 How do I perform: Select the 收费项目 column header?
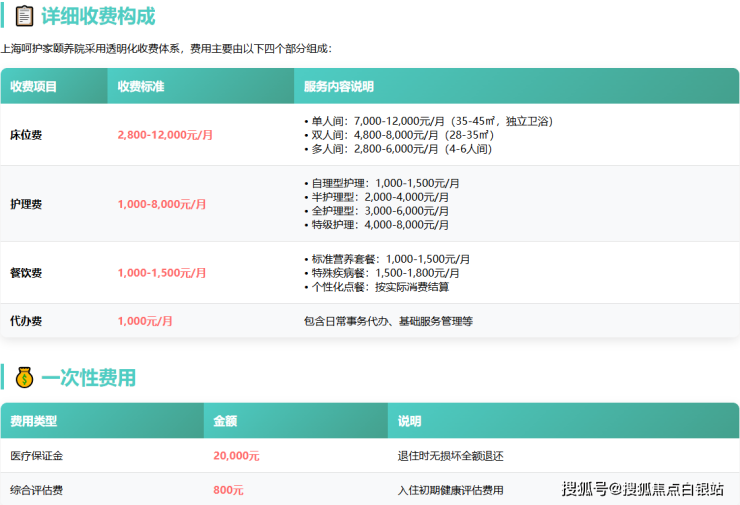[34, 87]
